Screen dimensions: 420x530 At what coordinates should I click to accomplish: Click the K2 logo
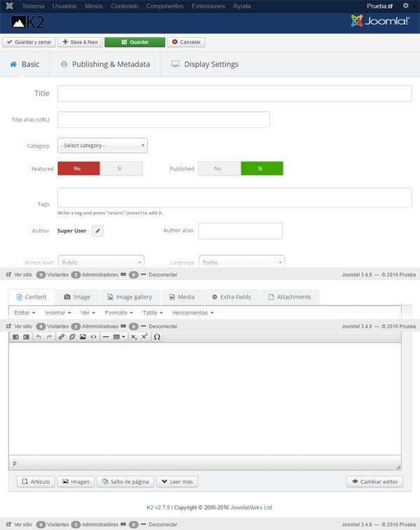pyautogui.click(x=28, y=22)
